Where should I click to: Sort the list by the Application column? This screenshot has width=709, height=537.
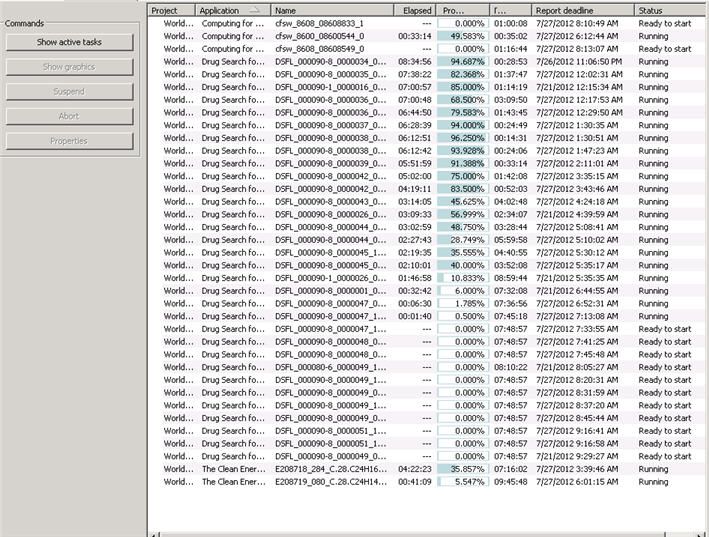(233, 10)
